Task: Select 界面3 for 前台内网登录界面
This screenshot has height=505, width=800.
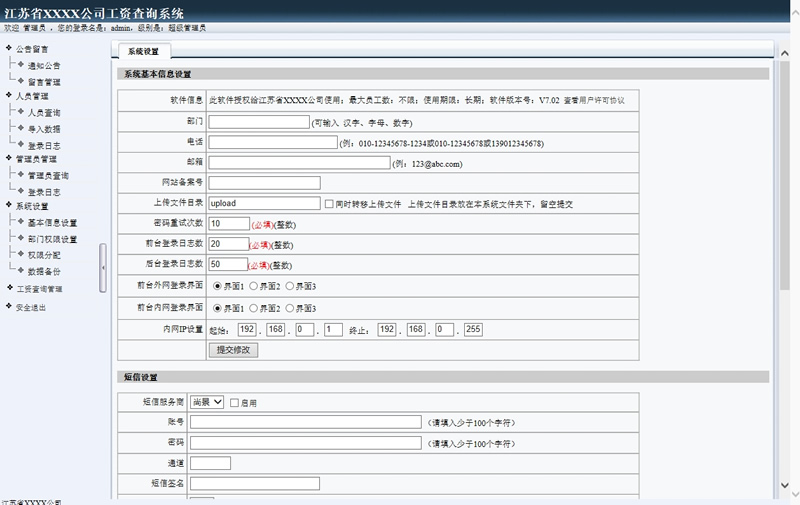Action: click(x=290, y=308)
